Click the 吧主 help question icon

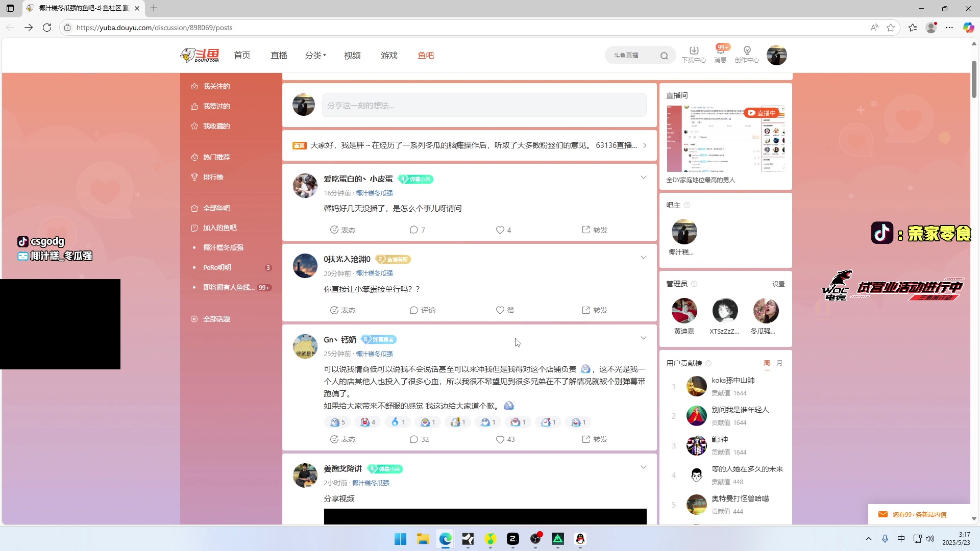pyautogui.click(x=687, y=205)
